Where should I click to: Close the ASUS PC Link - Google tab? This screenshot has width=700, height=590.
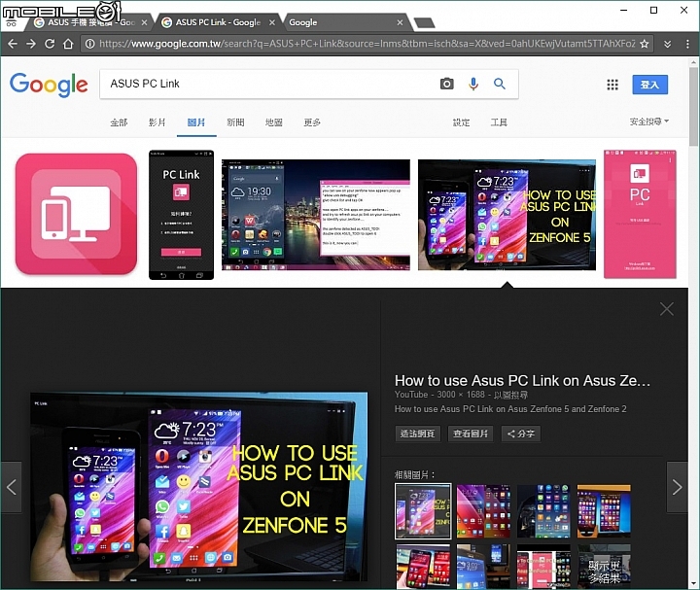(272, 22)
